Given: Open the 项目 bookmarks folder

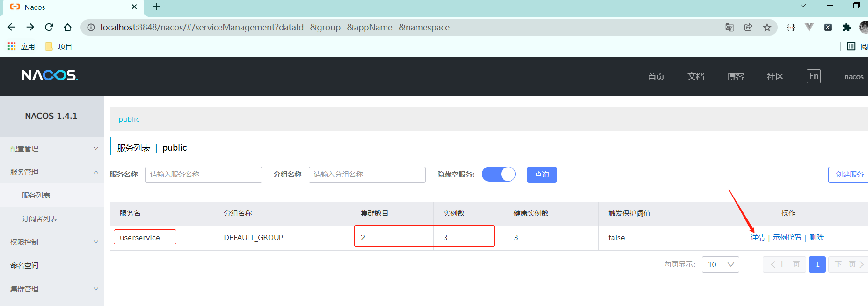Looking at the screenshot, I should point(58,46).
